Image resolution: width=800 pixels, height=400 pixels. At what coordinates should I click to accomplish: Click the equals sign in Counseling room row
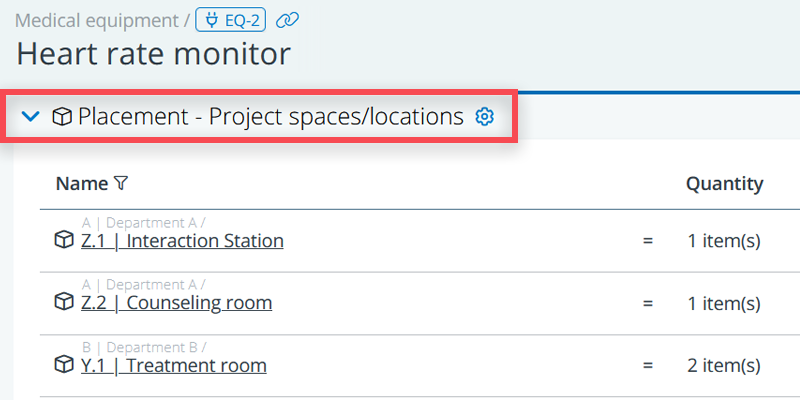point(647,303)
